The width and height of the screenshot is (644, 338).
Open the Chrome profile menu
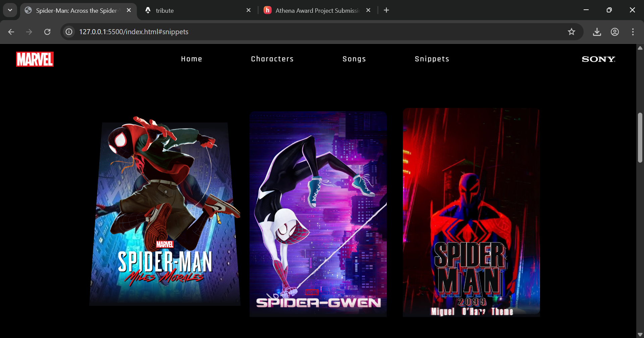tap(615, 32)
